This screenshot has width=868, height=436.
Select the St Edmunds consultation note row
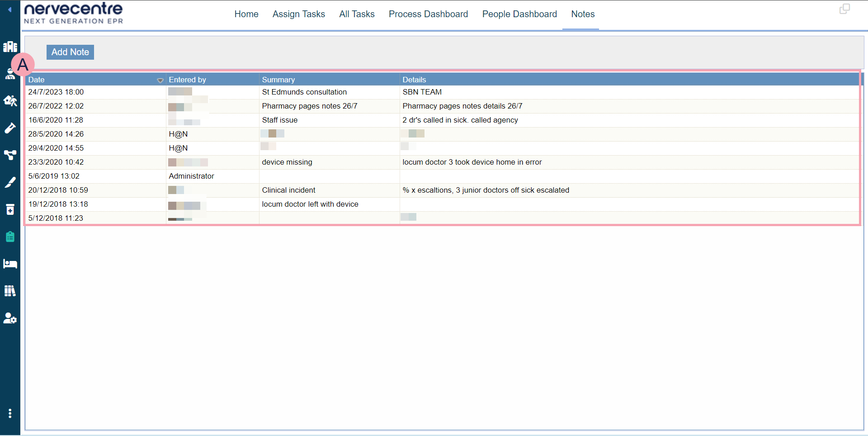click(304, 92)
